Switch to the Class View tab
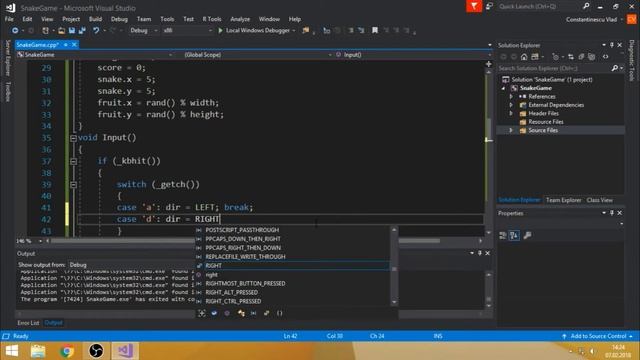Screen dimensions: 640x360 pyautogui.click(x=600, y=200)
